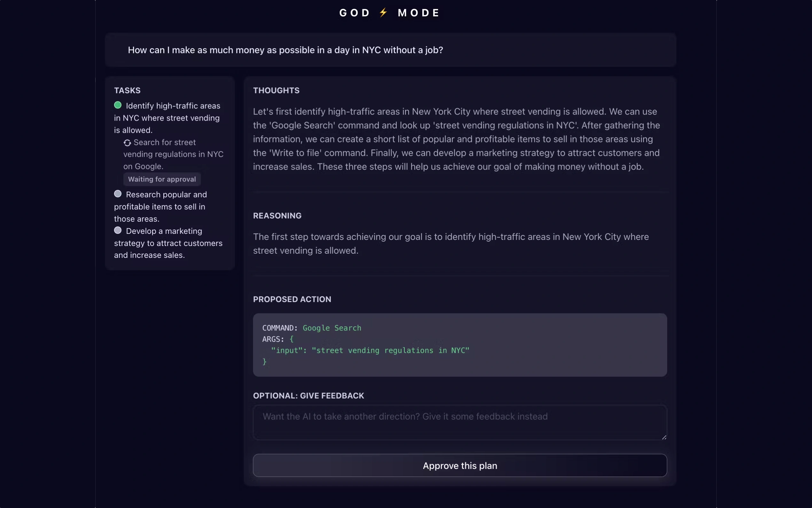Viewport: 812px width, 508px height.
Task: Click the spinning sync icon beside the Search subtask
Action: point(127,143)
